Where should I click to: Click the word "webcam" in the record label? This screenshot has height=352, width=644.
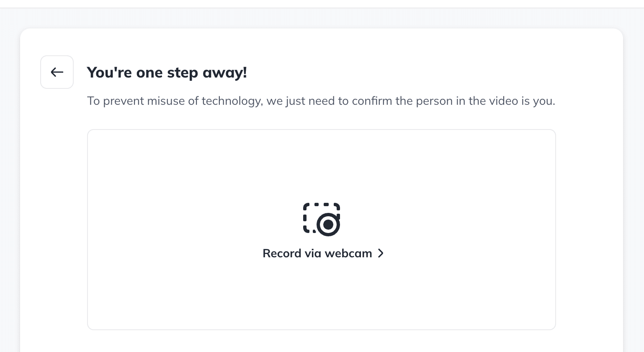tap(348, 253)
